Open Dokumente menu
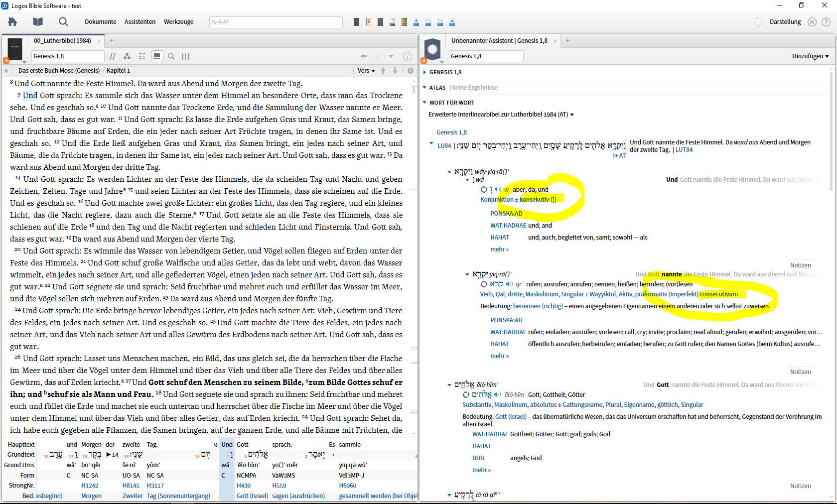 coord(101,22)
